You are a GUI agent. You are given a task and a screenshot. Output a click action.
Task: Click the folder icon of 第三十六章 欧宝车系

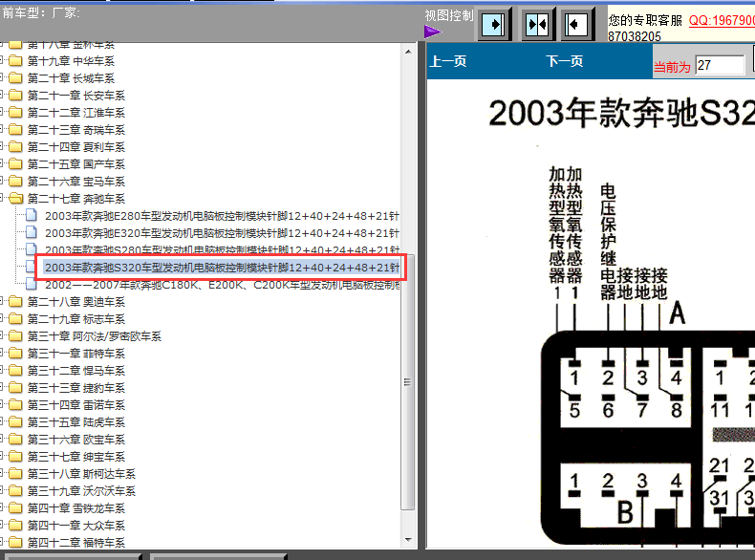(x=16, y=440)
